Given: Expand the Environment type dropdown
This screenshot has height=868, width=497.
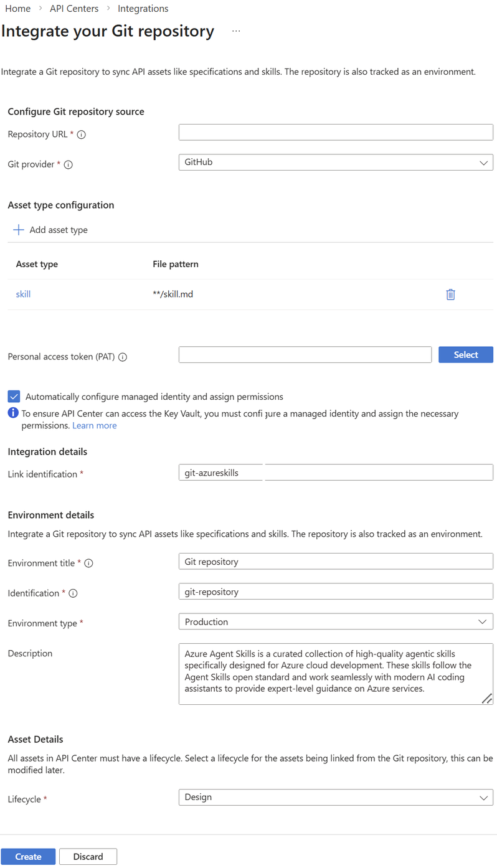Looking at the screenshot, I should click(336, 622).
